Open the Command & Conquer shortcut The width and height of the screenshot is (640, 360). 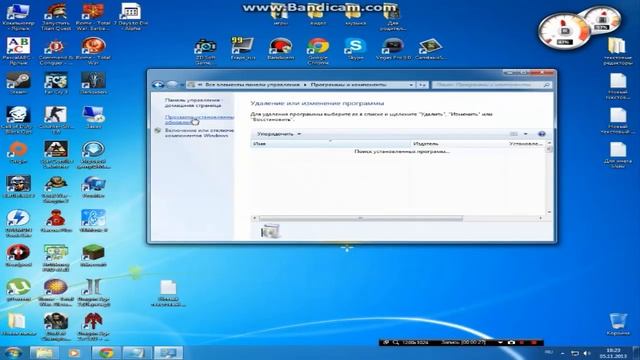[x=56, y=51]
